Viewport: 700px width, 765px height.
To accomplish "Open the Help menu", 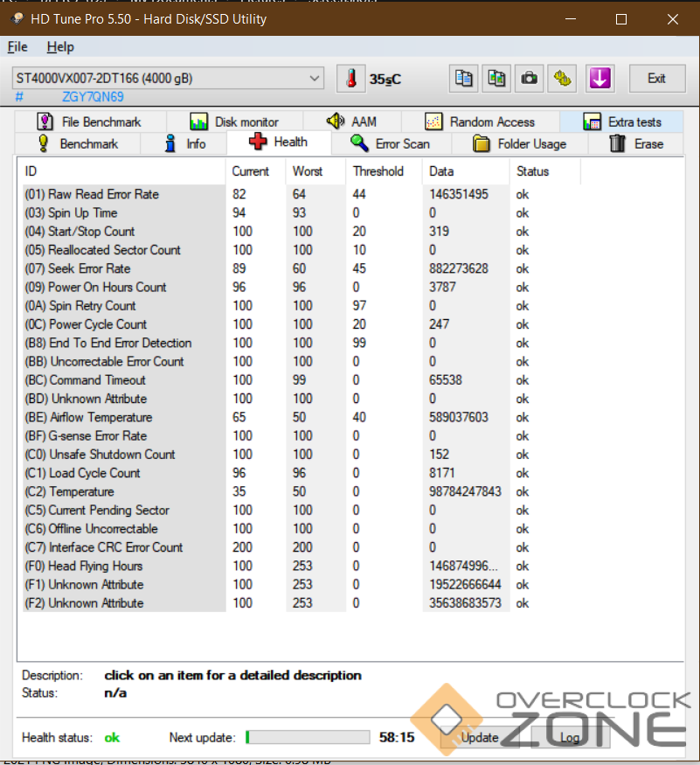I will click(60, 47).
